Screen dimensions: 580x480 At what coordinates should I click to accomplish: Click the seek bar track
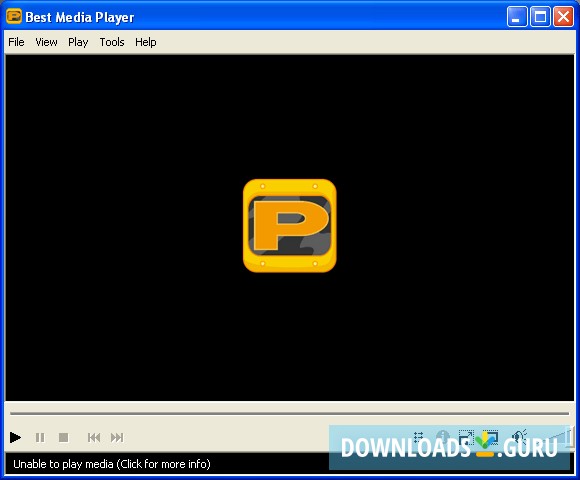point(290,413)
